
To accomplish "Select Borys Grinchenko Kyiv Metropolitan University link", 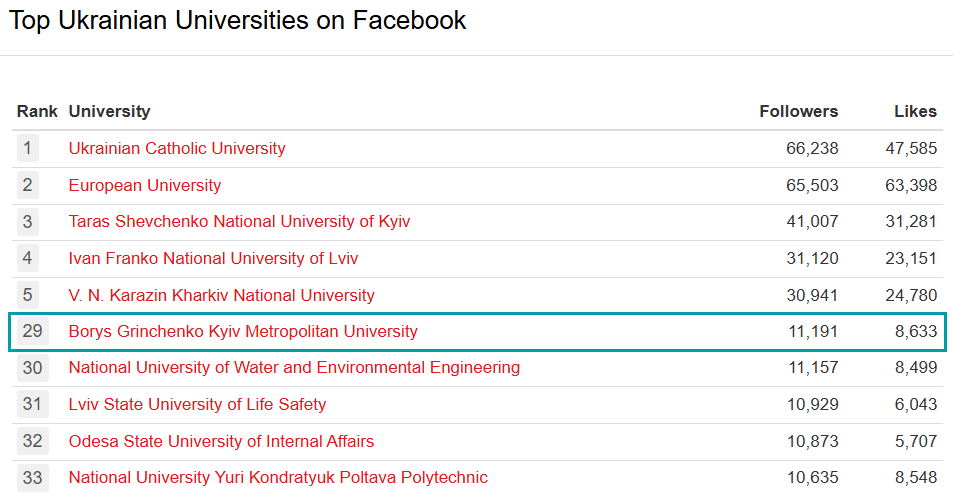I will click(x=243, y=331).
